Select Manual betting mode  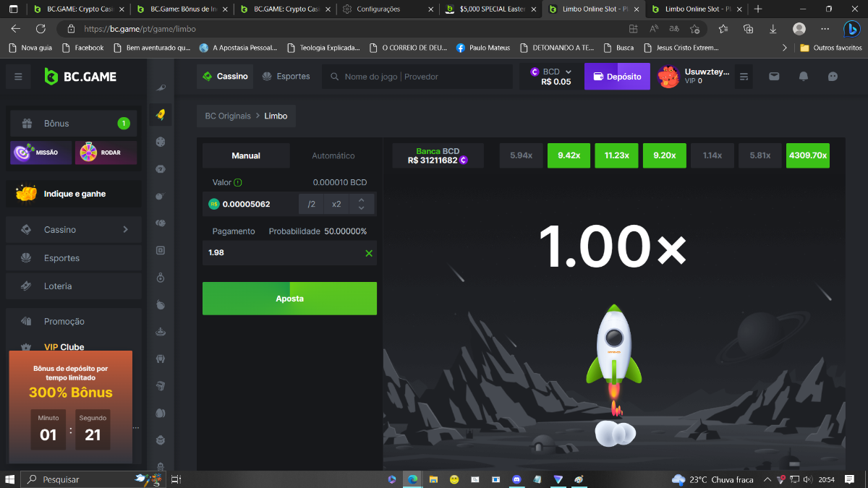pyautogui.click(x=246, y=155)
